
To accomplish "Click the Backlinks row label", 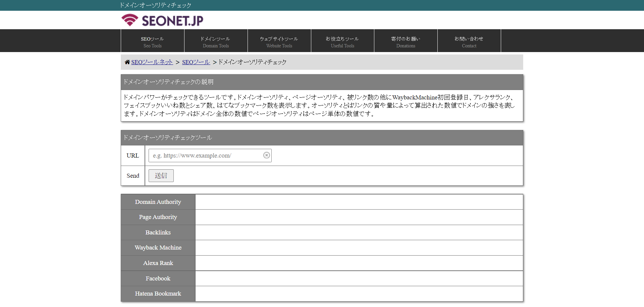I will [158, 232].
